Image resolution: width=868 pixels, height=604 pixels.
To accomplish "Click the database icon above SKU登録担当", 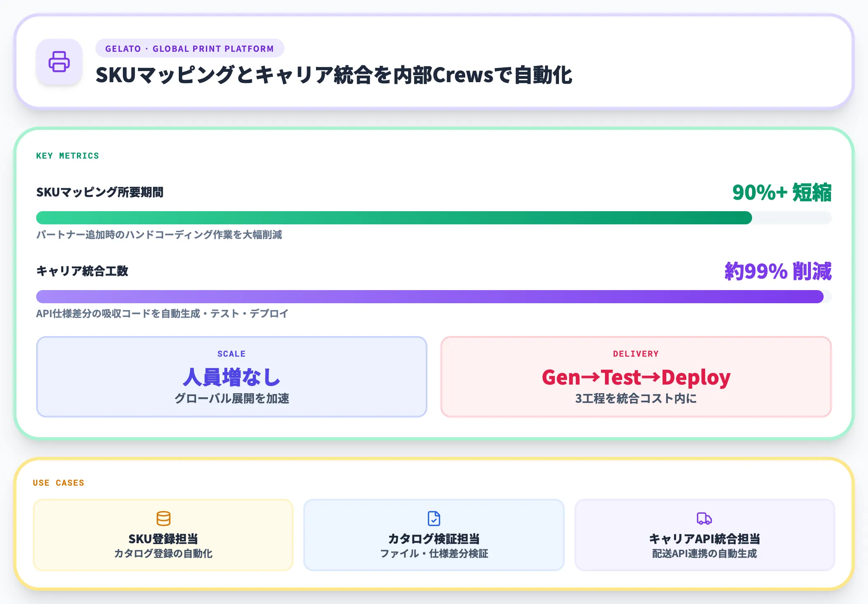I will pos(163,519).
